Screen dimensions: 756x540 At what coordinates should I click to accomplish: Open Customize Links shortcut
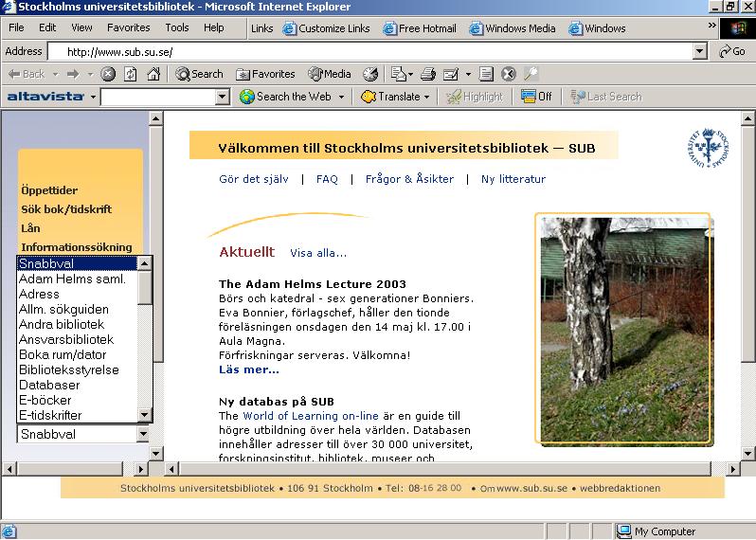(327, 28)
